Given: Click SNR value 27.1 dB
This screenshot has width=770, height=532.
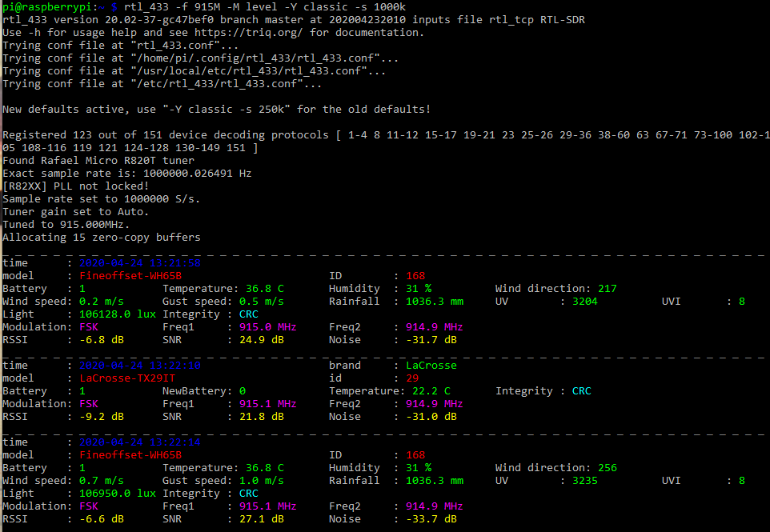Looking at the screenshot, I should [x=262, y=518].
